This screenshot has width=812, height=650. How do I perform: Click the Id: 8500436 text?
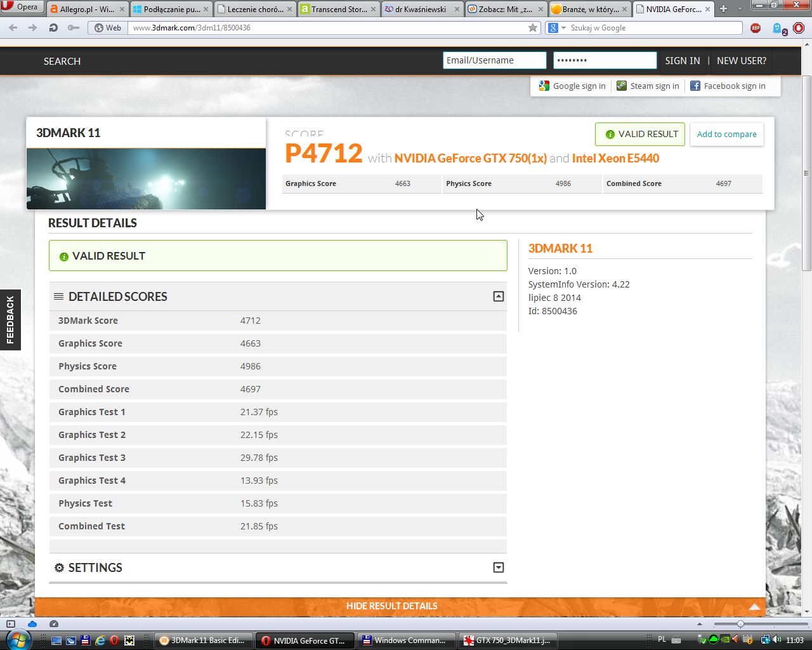point(553,311)
